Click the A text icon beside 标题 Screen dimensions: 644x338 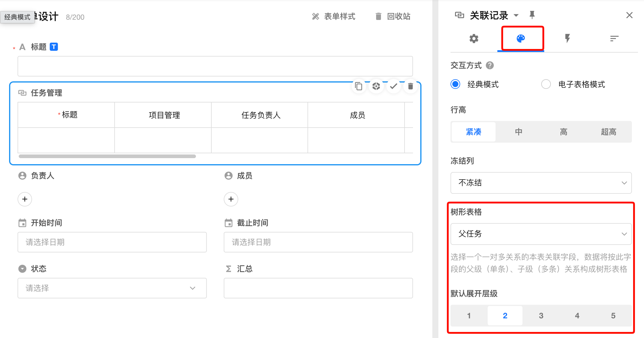click(22, 47)
